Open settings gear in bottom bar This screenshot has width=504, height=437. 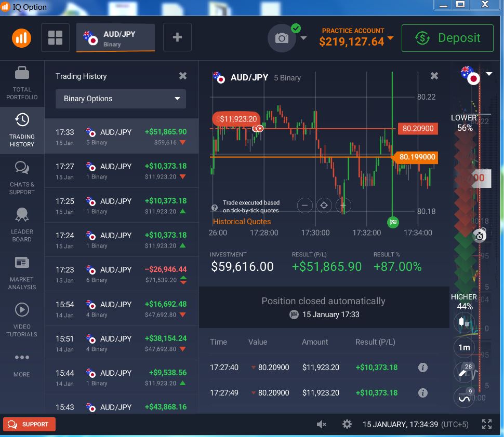pos(347,424)
